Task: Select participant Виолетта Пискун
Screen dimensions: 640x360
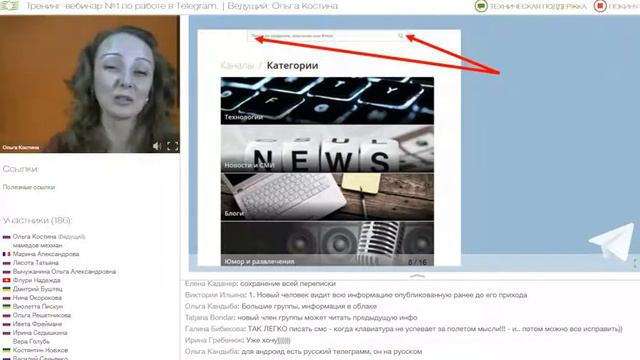Action: [x=38, y=306]
